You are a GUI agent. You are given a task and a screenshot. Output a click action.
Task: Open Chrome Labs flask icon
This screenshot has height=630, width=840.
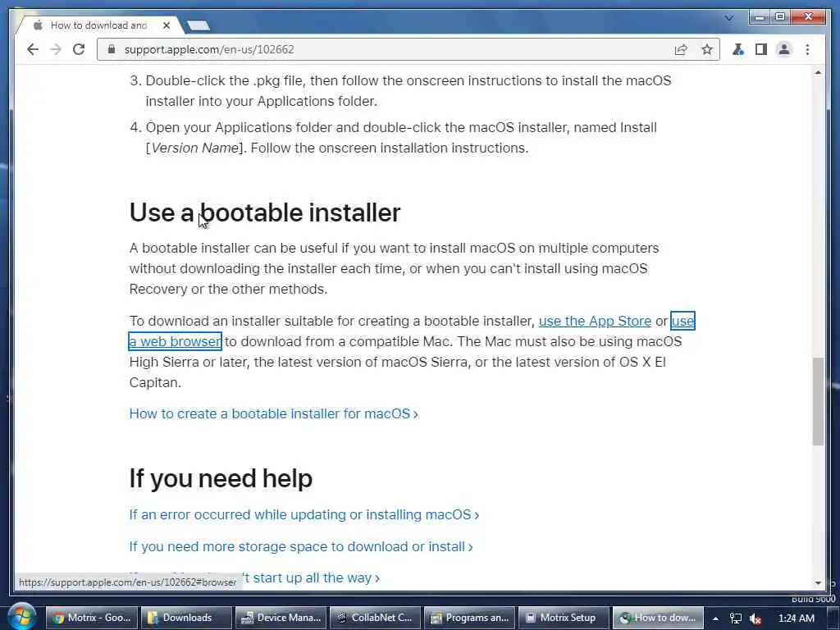tap(738, 49)
